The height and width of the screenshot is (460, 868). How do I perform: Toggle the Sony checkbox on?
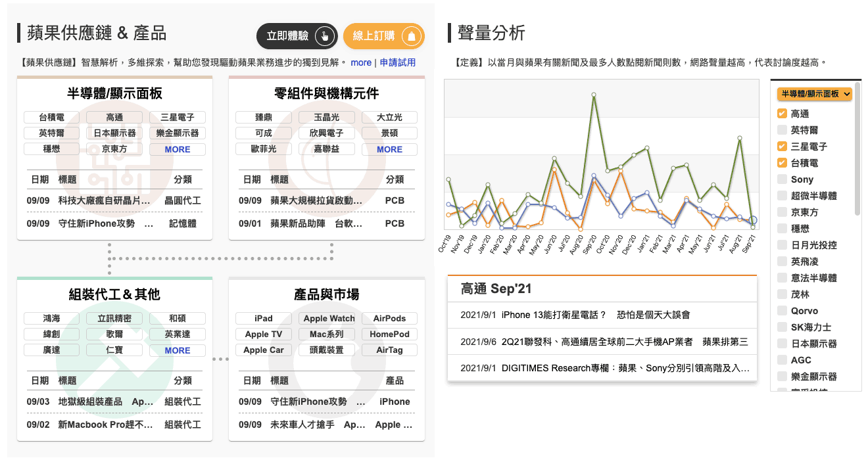(x=782, y=179)
